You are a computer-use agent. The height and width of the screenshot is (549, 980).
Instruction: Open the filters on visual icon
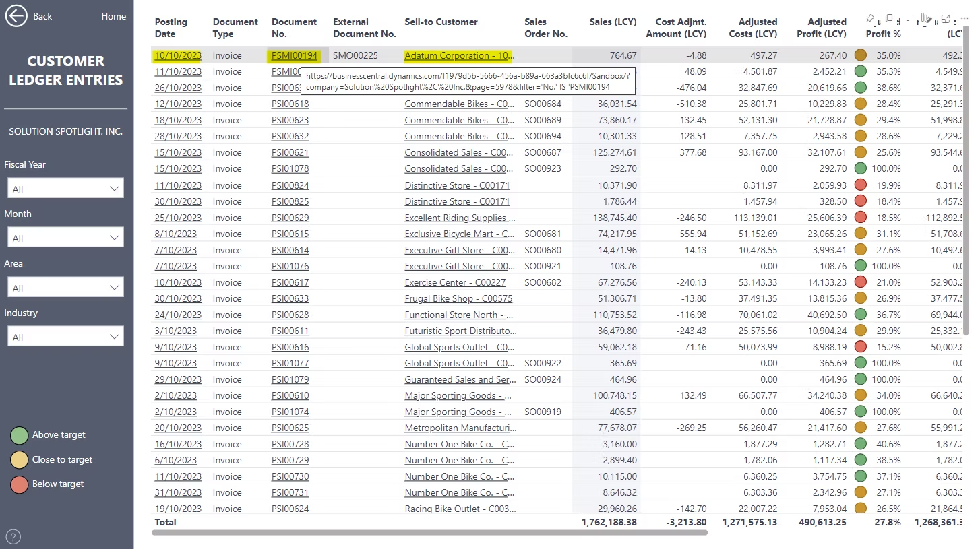(908, 18)
